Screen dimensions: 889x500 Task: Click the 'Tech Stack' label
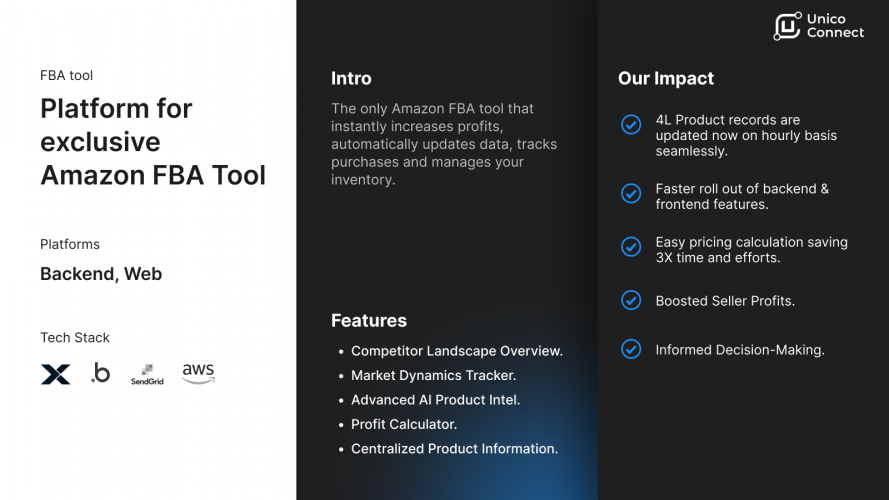pos(75,337)
